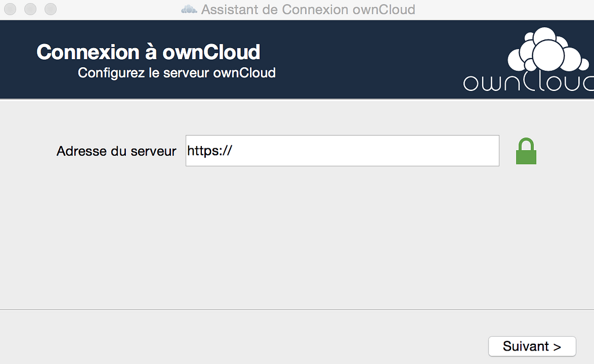Viewport: 594px width, 364px height.
Task: Click the 'Connexion à ownCloud' heading
Action: point(148,52)
